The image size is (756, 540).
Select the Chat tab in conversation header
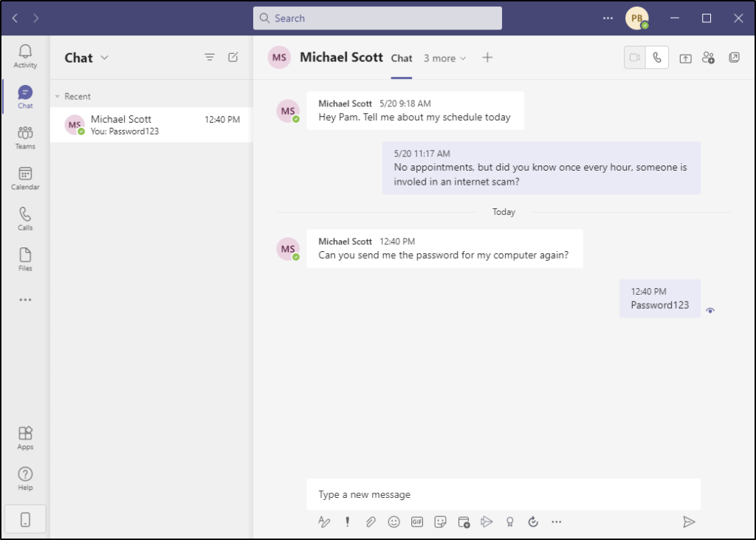[x=402, y=58]
